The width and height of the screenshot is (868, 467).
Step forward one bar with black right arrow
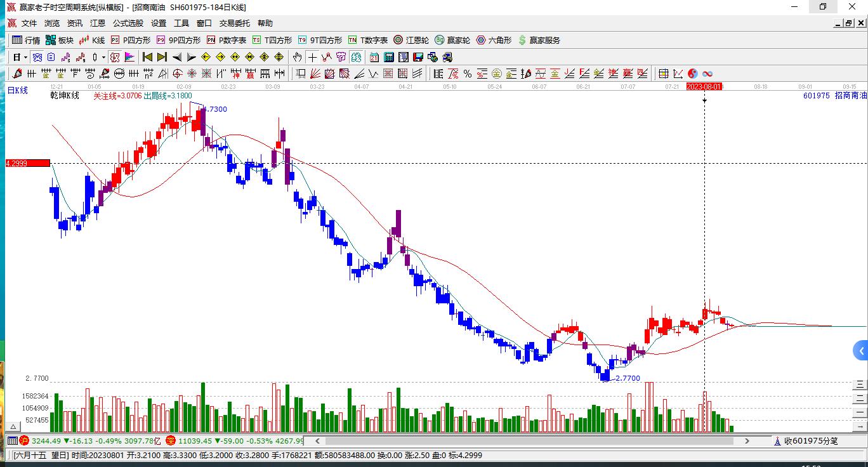191,57
